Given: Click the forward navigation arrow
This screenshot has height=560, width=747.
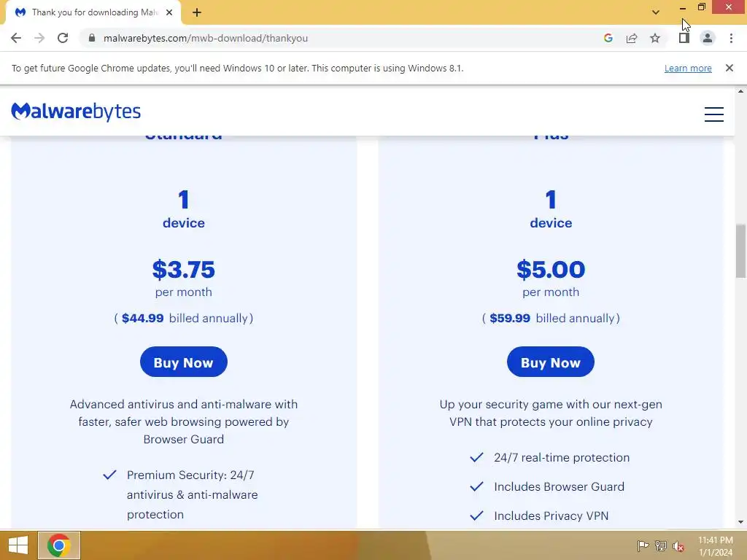Looking at the screenshot, I should pyautogui.click(x=39, y=38).
